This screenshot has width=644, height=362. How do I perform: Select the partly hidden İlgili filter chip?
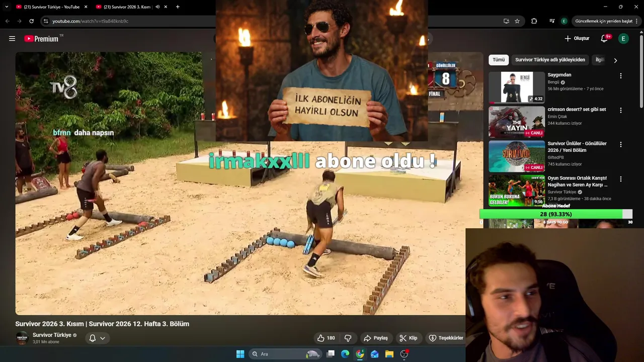pyautogui.click(x=600, y=60)
